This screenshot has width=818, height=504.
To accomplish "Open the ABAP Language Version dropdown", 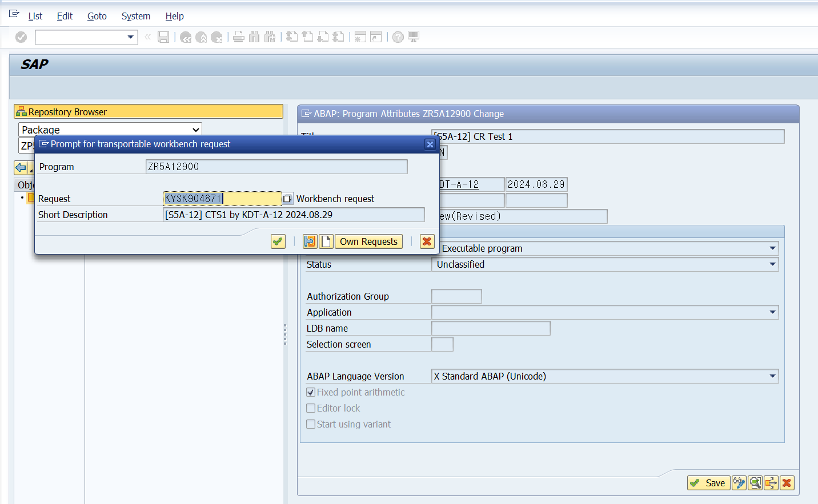I will coord(772,376).
